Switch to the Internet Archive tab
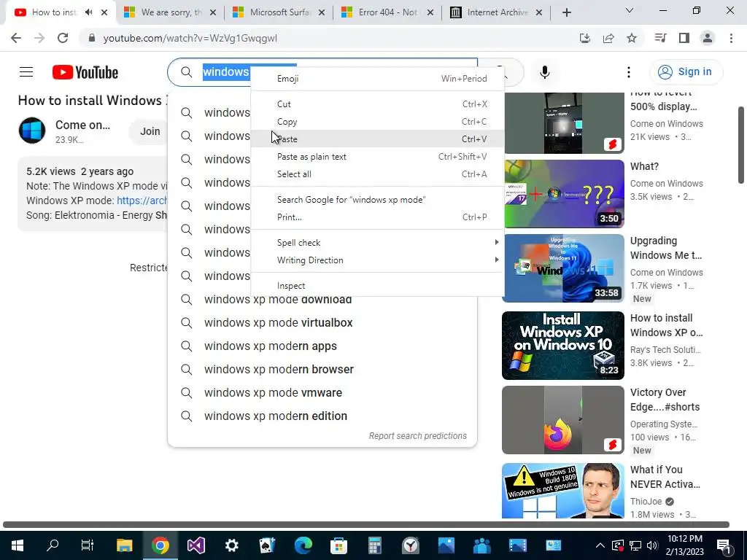This screenshot has width=747, height=560. [x=495, y=12]
